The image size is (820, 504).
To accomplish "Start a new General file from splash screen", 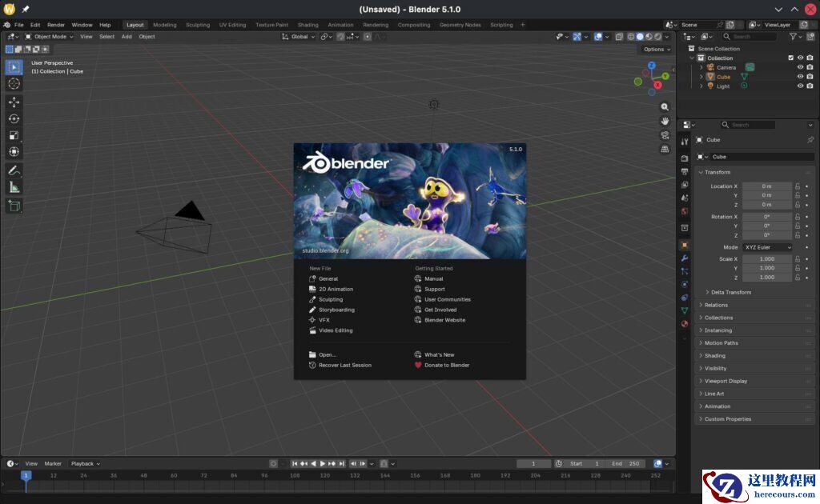I will click(328, 278).
